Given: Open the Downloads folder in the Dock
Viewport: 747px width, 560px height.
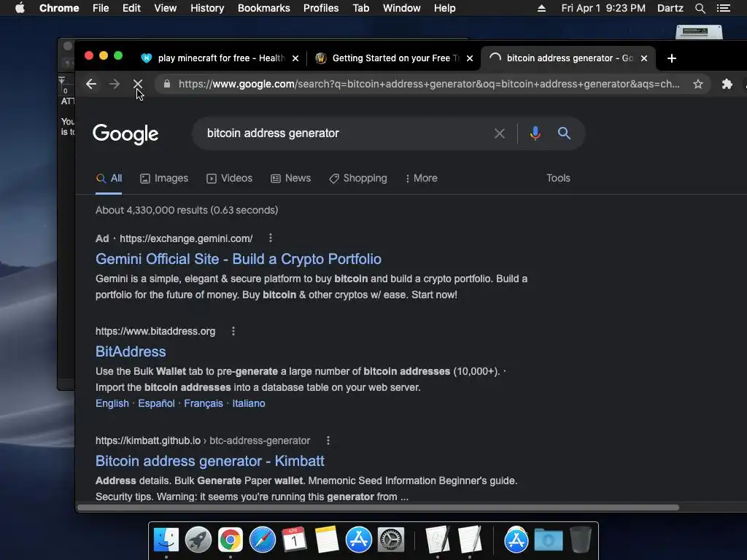Looking at the screenshot, I should click(x=549, y=540).
